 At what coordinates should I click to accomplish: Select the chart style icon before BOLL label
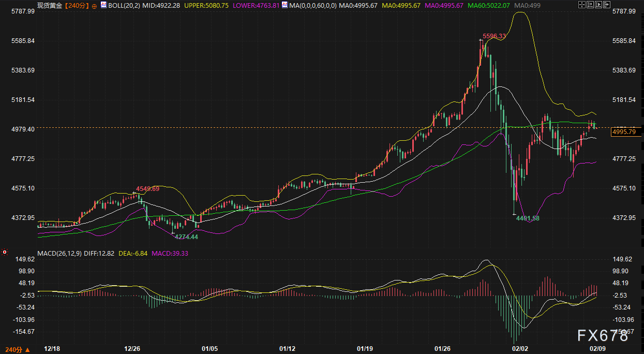pos(103,5)
